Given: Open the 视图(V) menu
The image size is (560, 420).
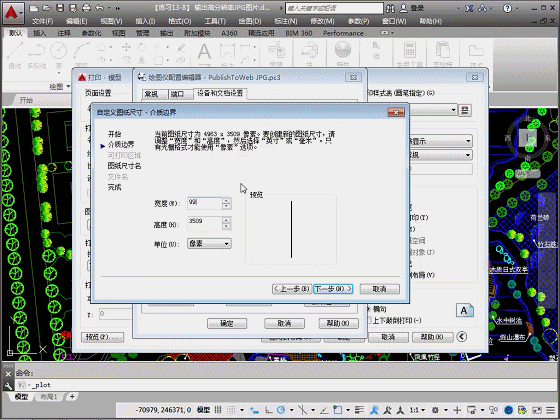Looking at the screenshot, I should click(x=111, y=21).
